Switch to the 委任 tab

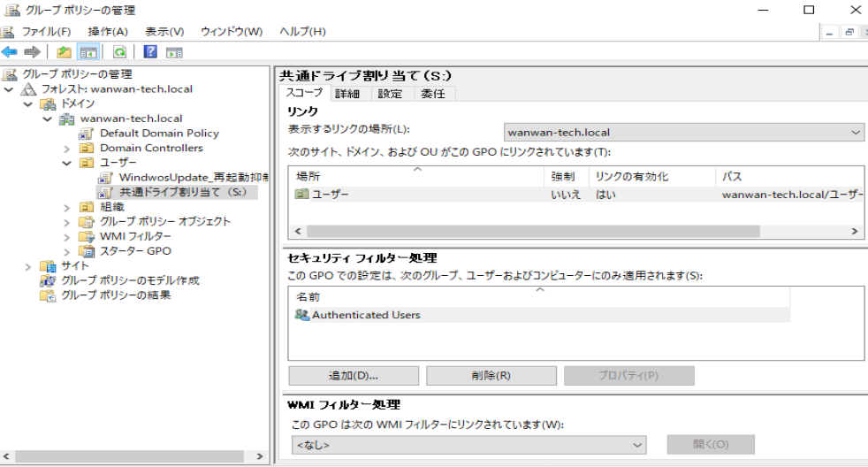pyautogui.click(x=433, y=94)
